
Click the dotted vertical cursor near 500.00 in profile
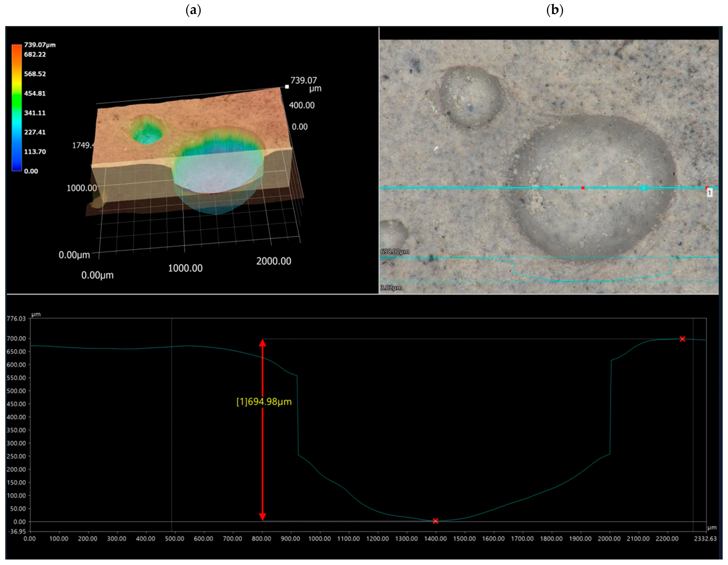[172, 425]
